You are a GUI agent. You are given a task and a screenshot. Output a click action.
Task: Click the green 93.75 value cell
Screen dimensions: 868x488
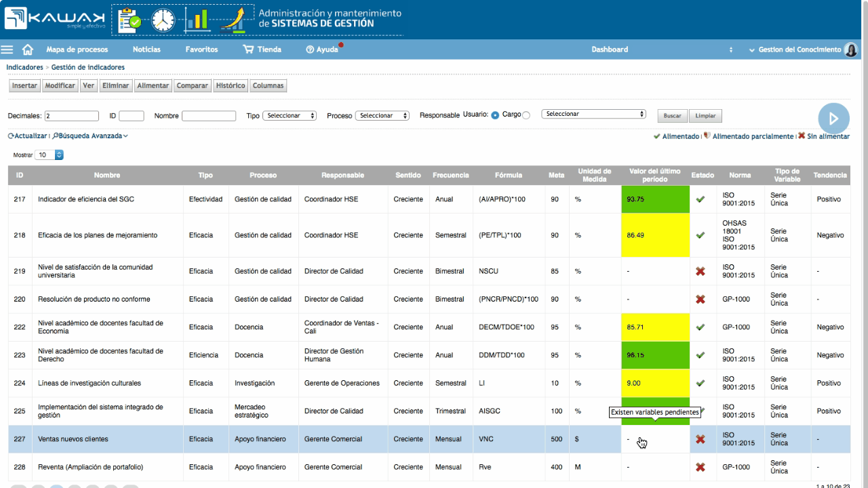pos(655,199)
